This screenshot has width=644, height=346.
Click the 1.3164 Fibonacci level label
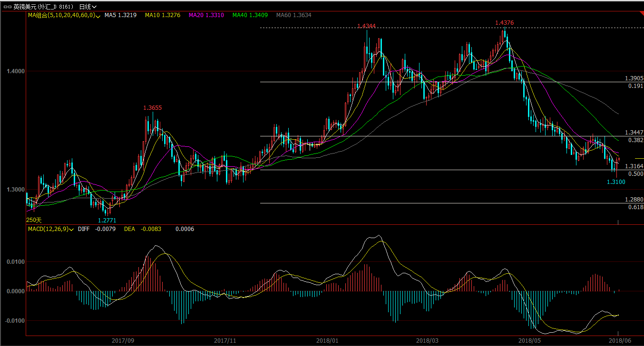click(x=634, y=166)
